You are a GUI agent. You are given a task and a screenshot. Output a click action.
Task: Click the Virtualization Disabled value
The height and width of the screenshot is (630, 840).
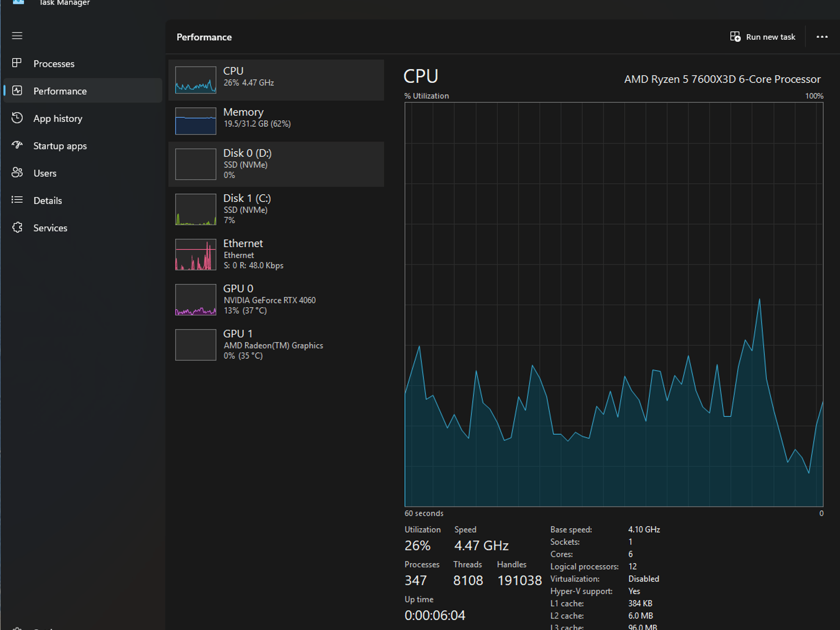point(644,579)
